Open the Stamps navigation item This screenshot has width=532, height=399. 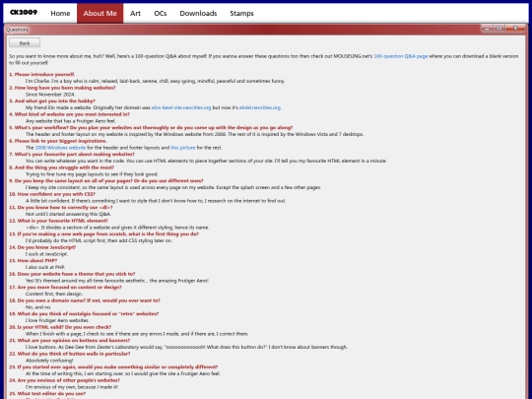pyautogui.click(x=241, y=13)
